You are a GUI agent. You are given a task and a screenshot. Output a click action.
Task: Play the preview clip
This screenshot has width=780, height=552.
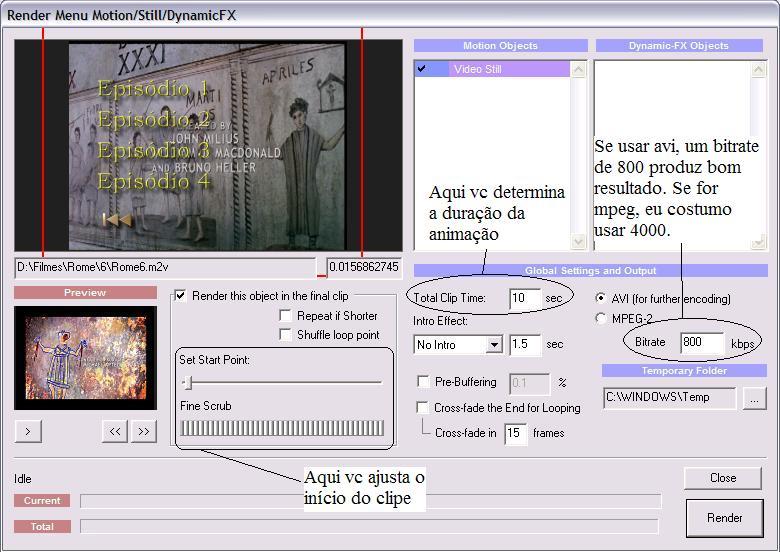28,431
